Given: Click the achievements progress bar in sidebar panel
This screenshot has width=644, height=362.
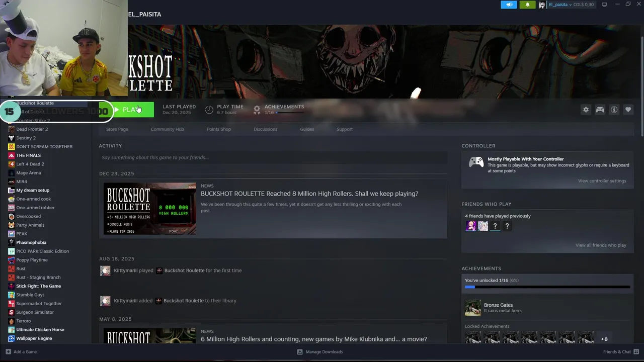Looking at the screenshot, I should click(x=547, y=287).
